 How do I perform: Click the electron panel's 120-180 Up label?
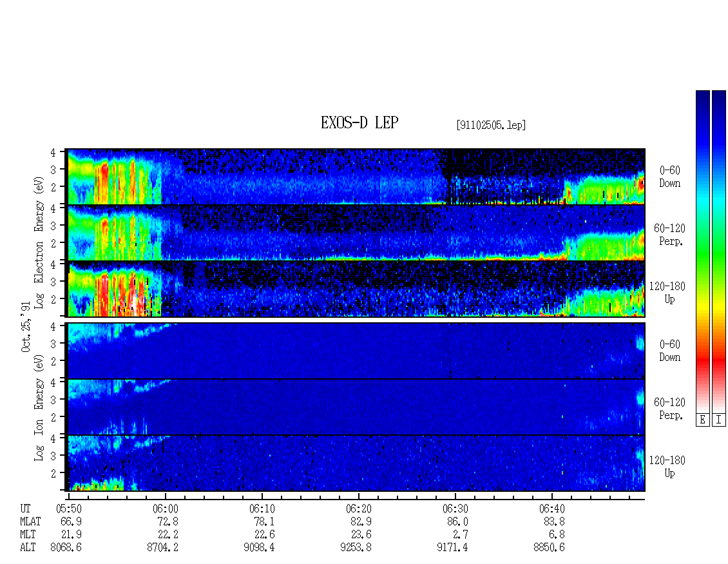667,293
